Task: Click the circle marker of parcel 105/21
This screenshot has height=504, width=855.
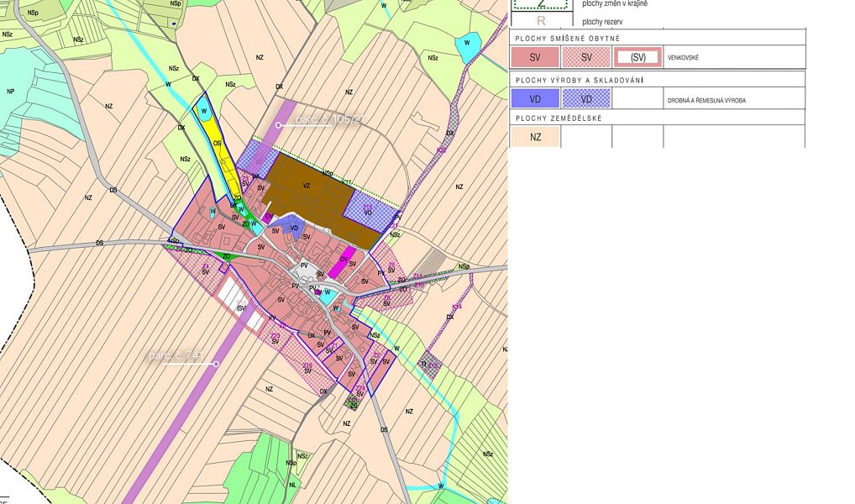Action: pyautogui.click(x=278, y=125)
